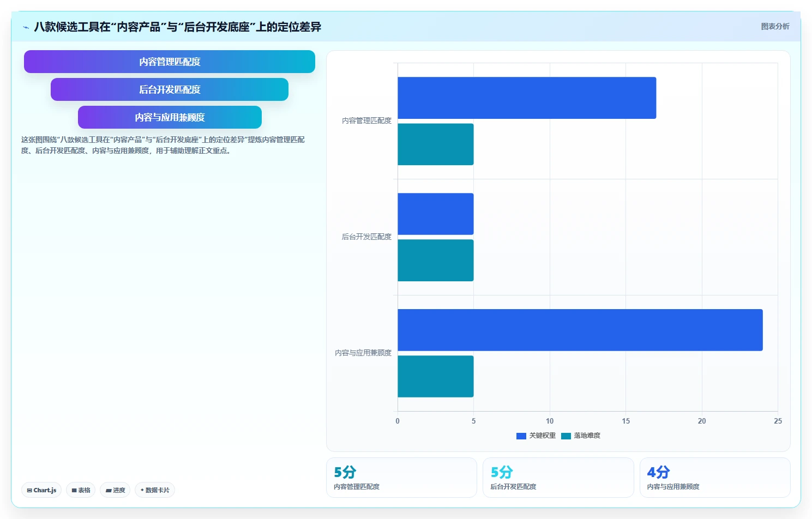Select the 后台开发匹配度 funnel bar
The width and height of the screenshot is (812, 519).
[x=170, y=89]
